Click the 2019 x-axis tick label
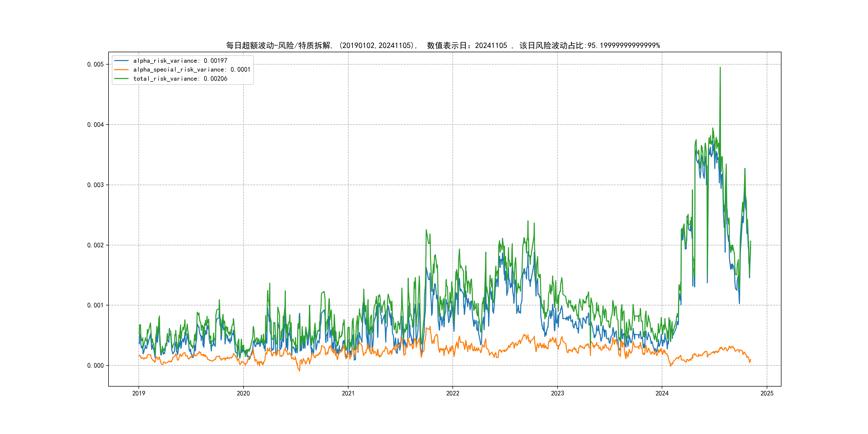This screenshot has height=434, width=868. (x=139, y=393)
